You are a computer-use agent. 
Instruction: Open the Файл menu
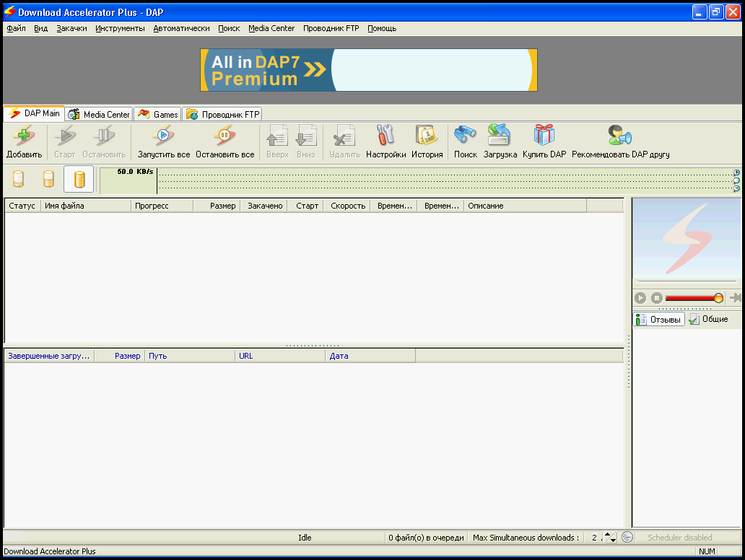coord(16,28)
